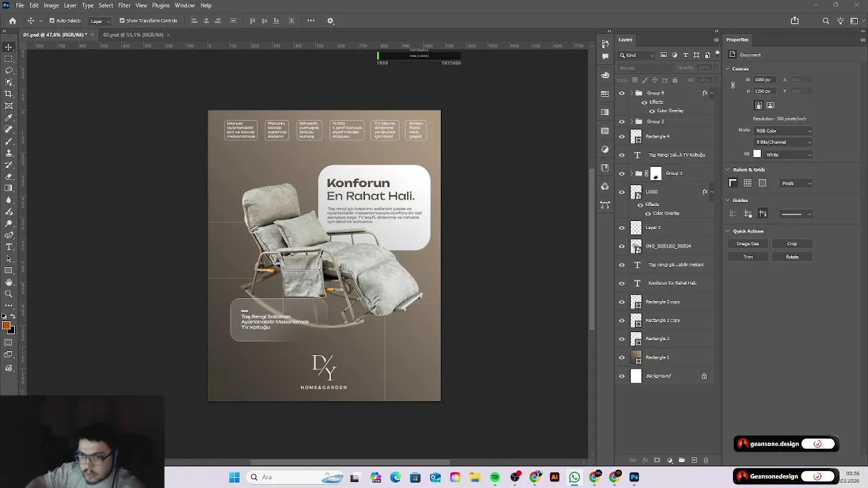Select the Horizontal Type tool
The height and width of the screenshot is (488, 868).
9,247
